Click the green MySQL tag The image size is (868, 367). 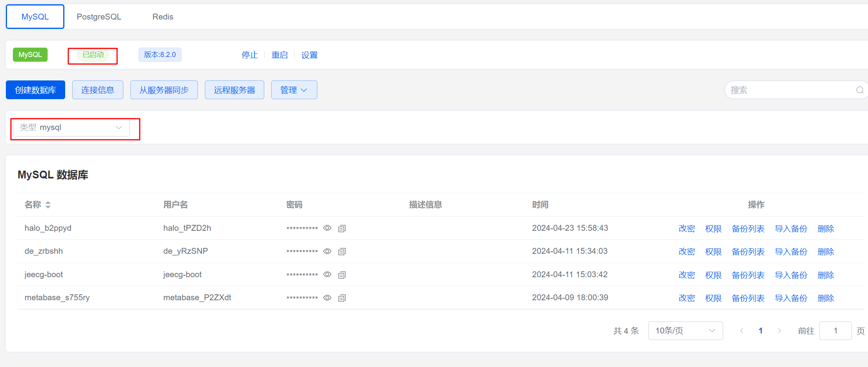pyautogui.click(x=30, y=55)
